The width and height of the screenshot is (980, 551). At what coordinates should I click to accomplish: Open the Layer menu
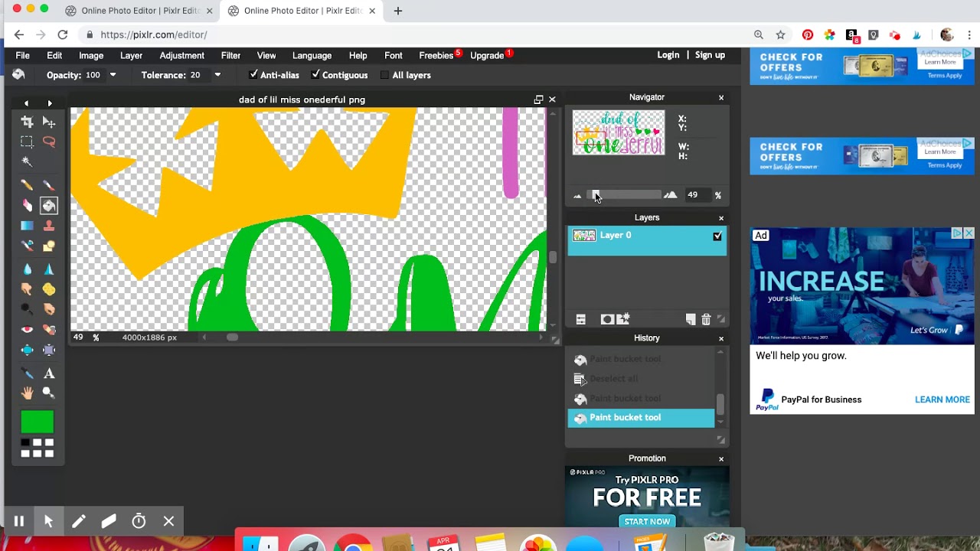click(131, 55)
